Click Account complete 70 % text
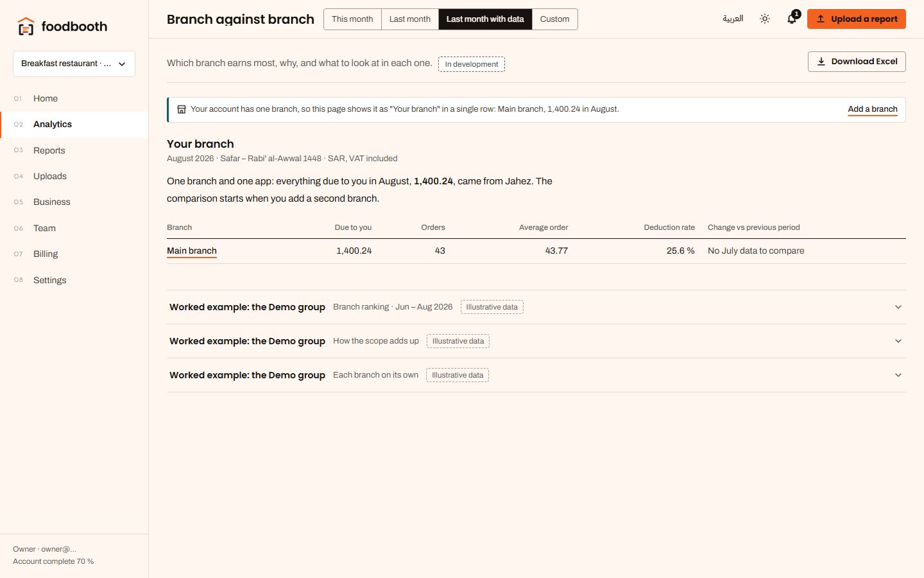 pyautogui.click(x=53, y=561)
